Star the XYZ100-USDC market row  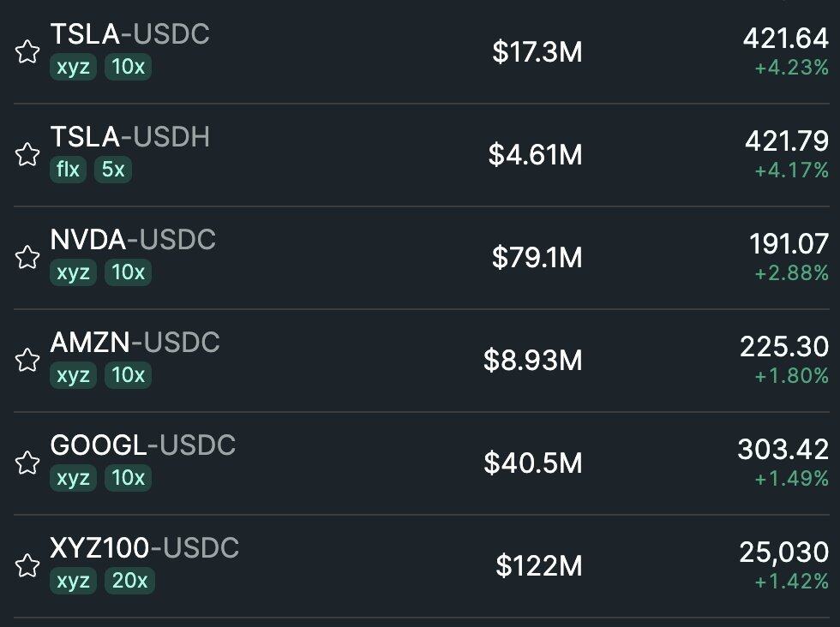tap(27, 565)
